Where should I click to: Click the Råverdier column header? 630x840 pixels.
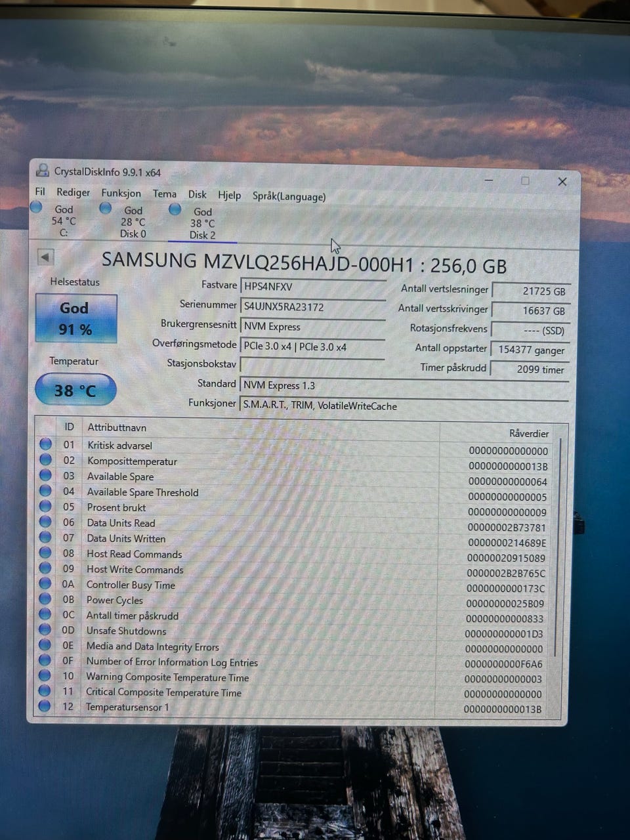pos(528,433)
